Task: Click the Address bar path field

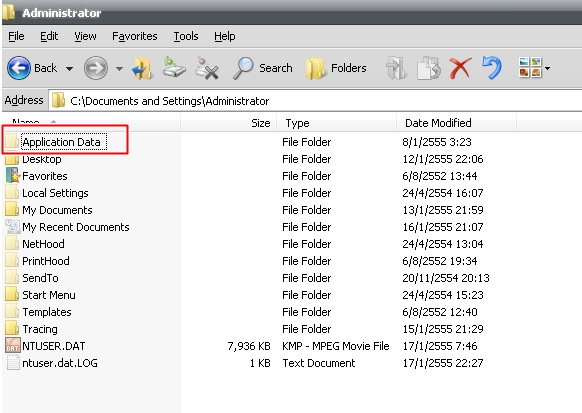Action: click(315, 101)
